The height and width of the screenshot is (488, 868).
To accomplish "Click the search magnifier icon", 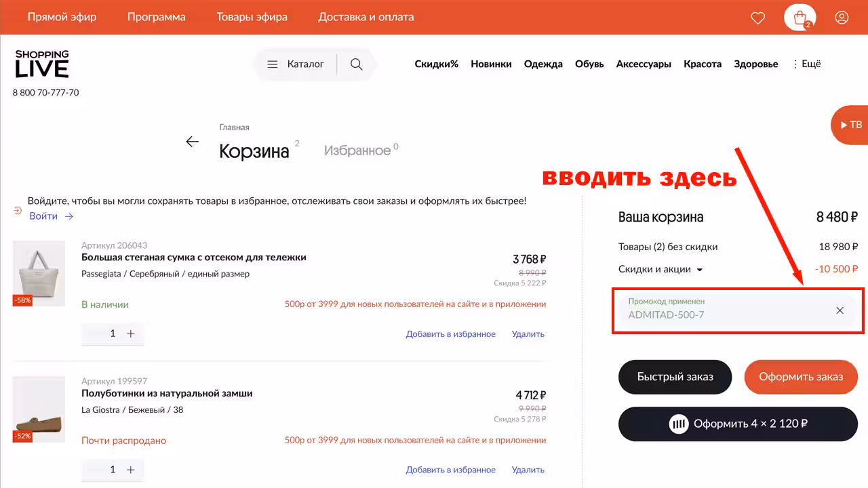I will pos(356,64).
